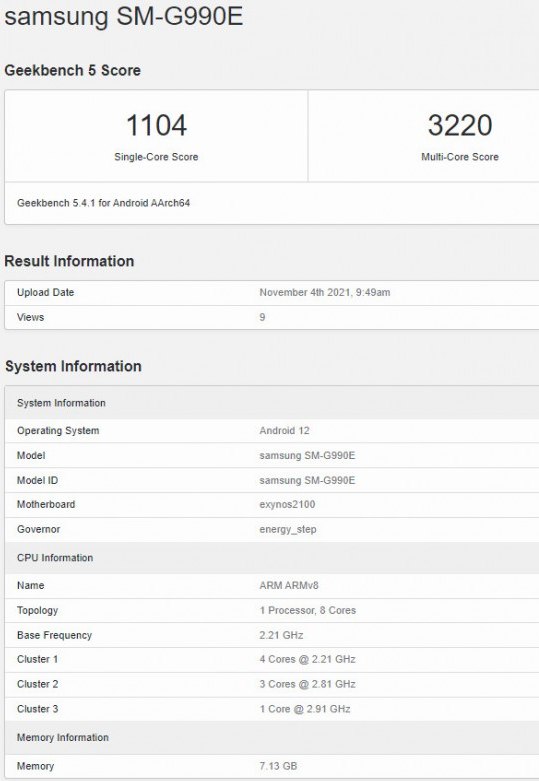Click Geekbench 5.4.1 for Android AArch64 text
This screenshot has height=781, width=539.
(104, 203)
